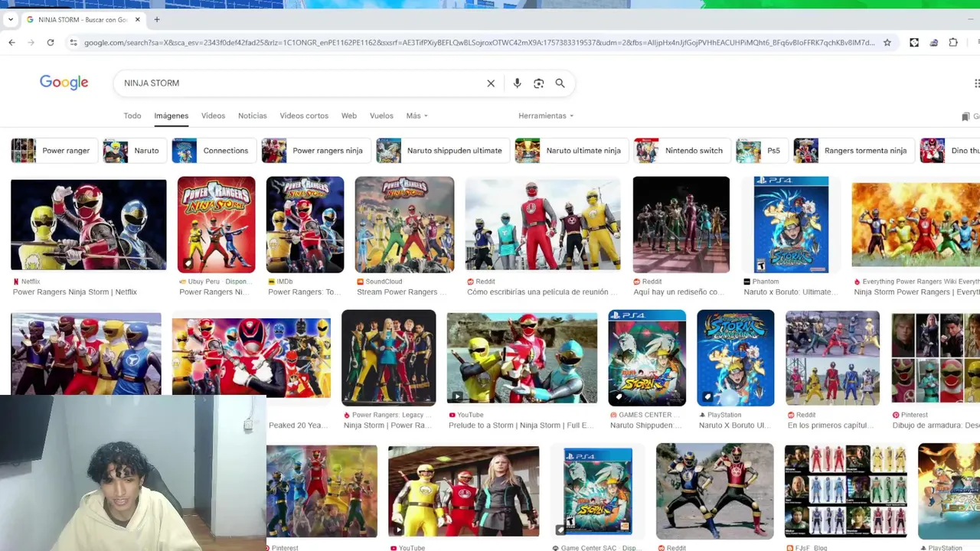980x551 pixels.
Task: Open the Game Center SAC PS4 cover image
Action: 598,491
